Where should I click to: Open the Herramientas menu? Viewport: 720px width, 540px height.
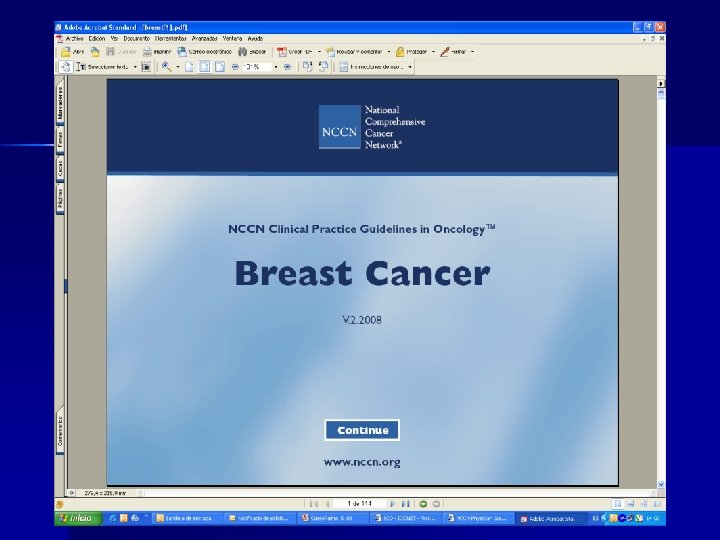point(170,39)
